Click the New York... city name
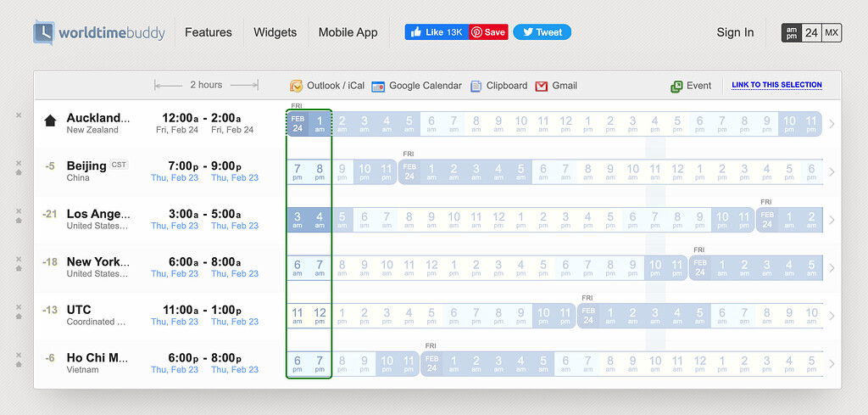 pyautogui.click(x=98, y=261)
